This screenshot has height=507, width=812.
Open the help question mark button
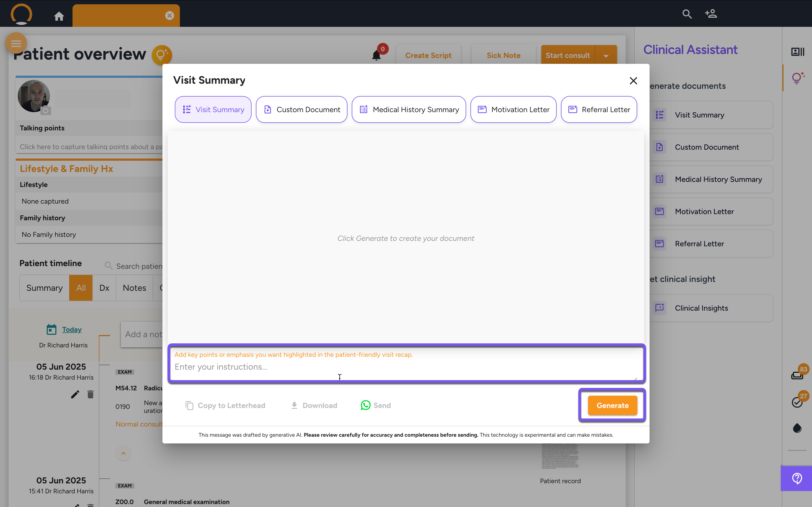click(797, 478)
